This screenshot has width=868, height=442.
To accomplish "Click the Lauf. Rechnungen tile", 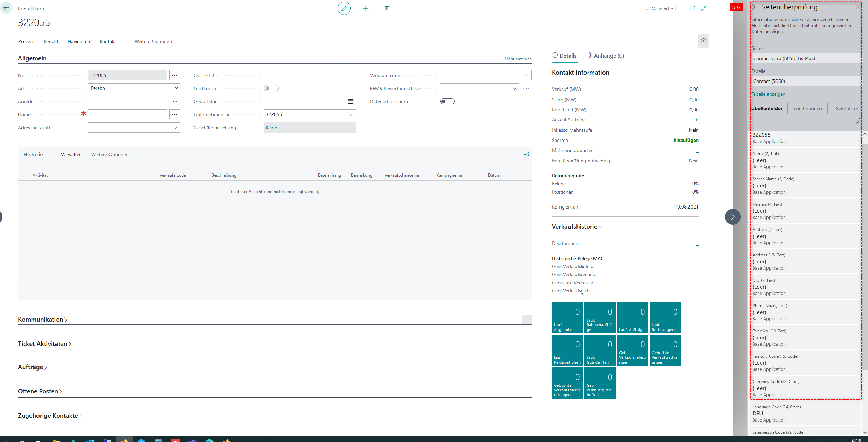I will [x=665, y=318].
